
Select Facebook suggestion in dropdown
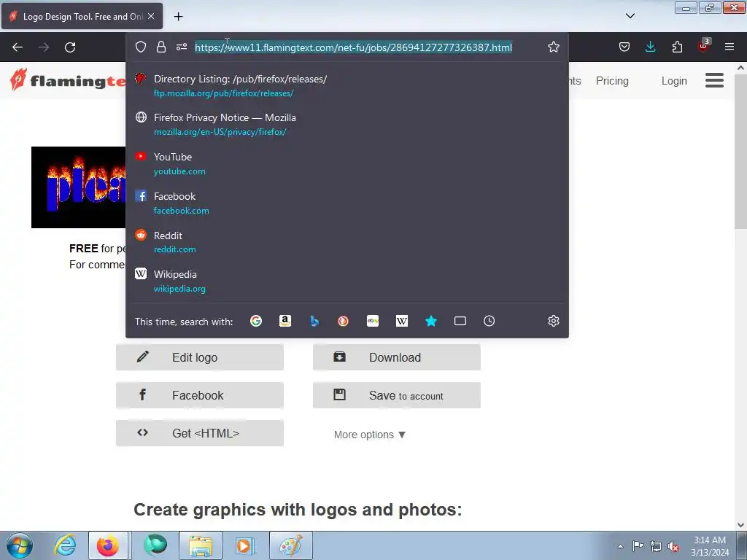click(347, 203)
